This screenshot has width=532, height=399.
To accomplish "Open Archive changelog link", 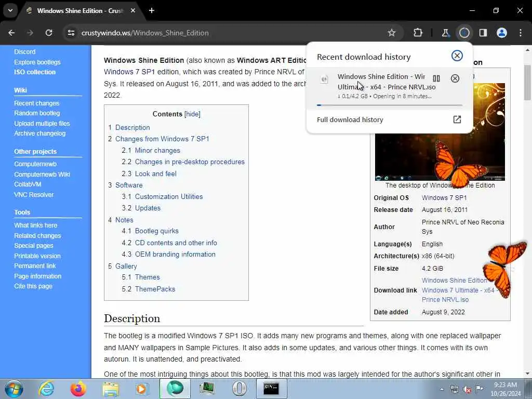I will pos(39,134).
